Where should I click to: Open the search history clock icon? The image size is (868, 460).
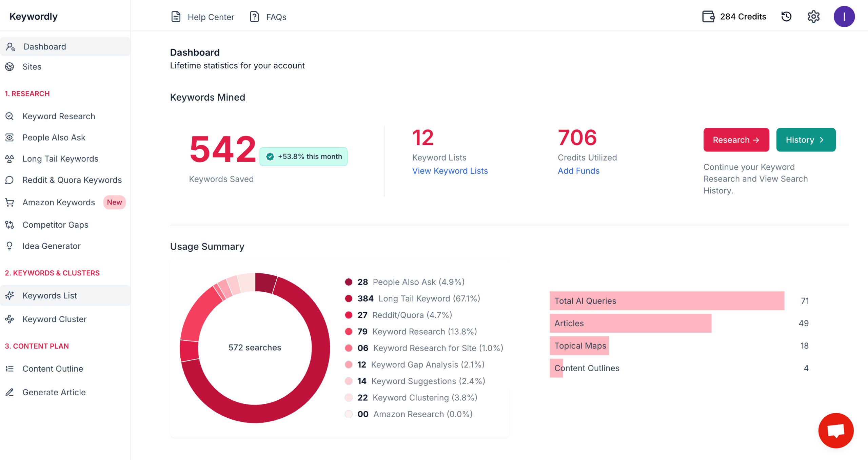pos(786,17)
